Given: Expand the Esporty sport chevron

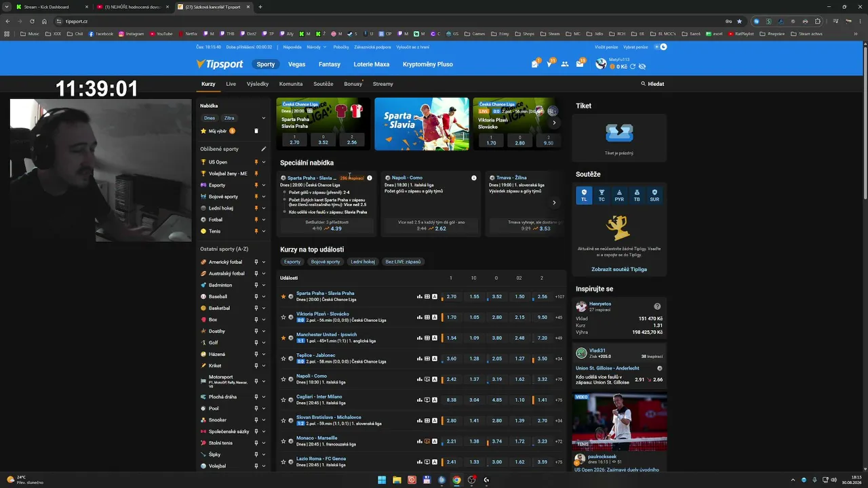Looking at the screenshot, I should click(x=264, y=185).
